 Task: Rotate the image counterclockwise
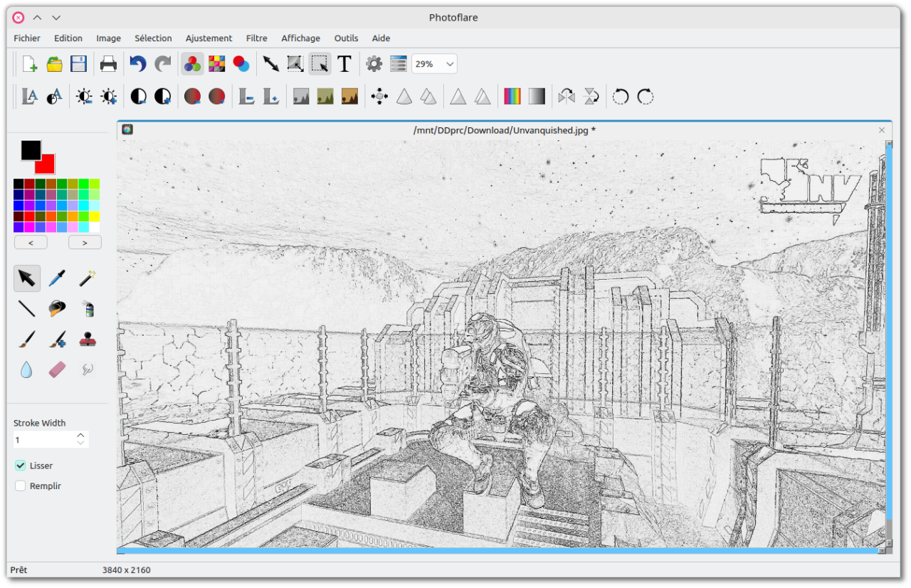point(621,96)
